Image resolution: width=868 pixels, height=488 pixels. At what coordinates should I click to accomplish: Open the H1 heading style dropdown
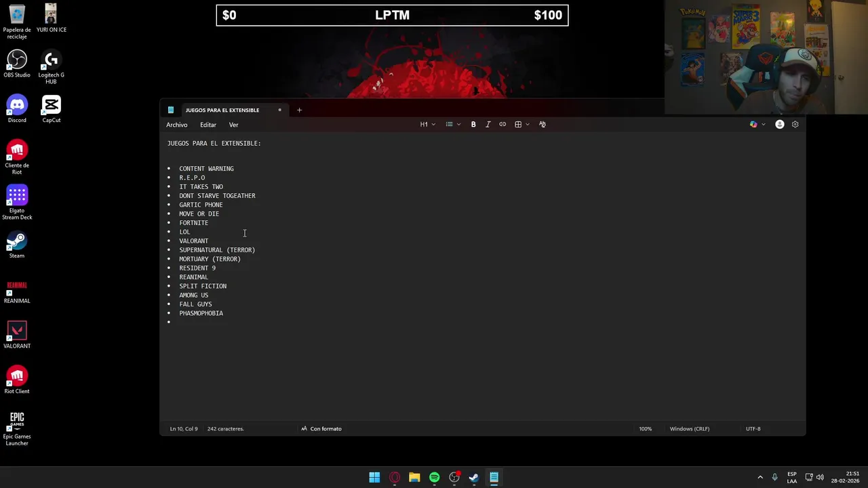tap(428, 125)
